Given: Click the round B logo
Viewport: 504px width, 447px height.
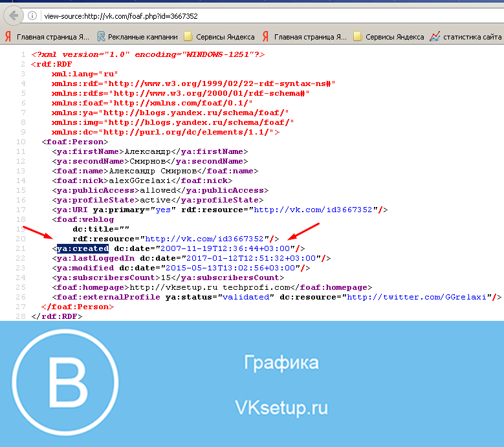Looking at the screenshot, I should tap(65, 382).
